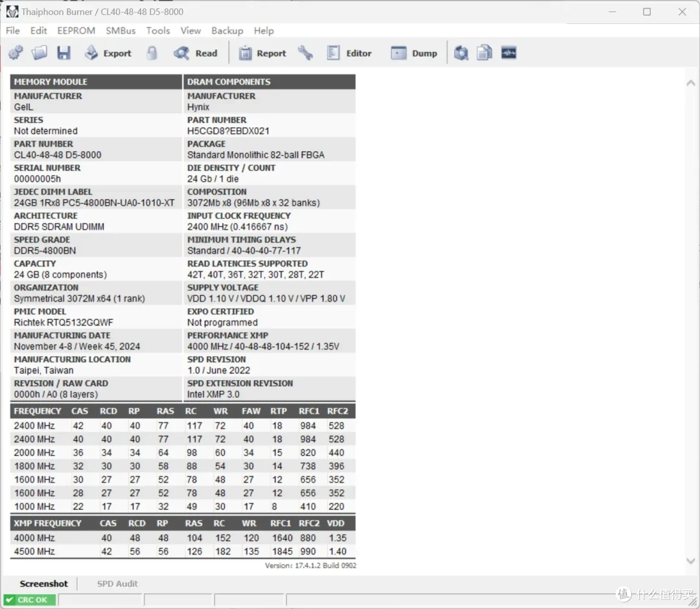Click the scroll down arrow of report pane
The height and width of the screenshot is (609, 700).
691,561
